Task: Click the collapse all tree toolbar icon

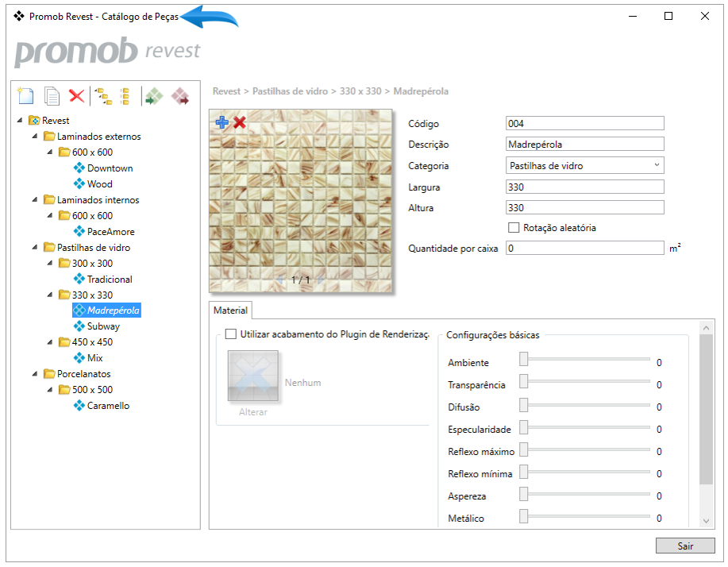Action: pyautogui.click(x=125, y=96)
